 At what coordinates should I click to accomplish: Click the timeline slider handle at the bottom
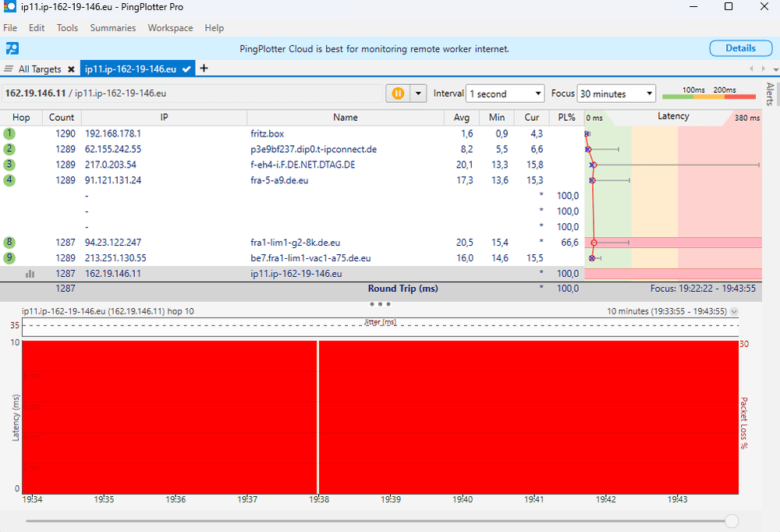(x=732, y=520)
